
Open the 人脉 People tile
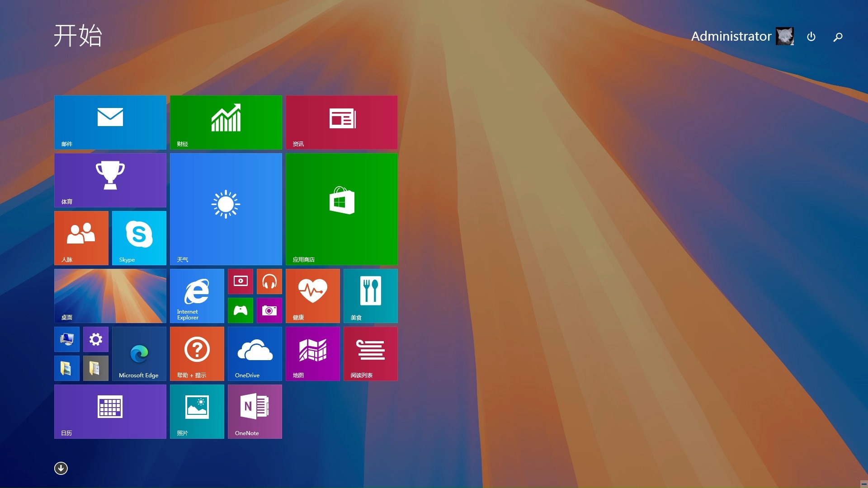[x=81, y=238]
